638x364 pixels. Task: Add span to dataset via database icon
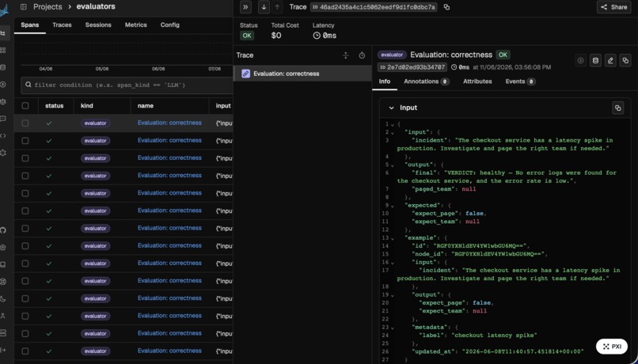coord(596,61)
